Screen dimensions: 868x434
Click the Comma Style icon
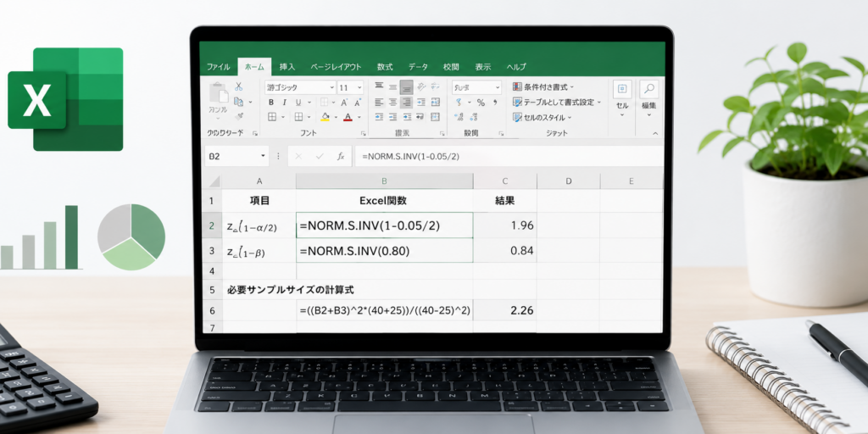pos(494,103)
